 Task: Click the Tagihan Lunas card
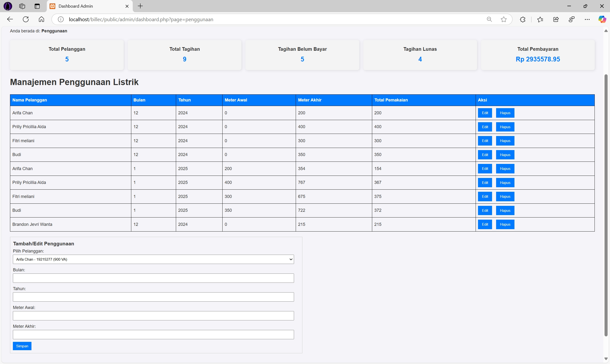tap(420, 55)
